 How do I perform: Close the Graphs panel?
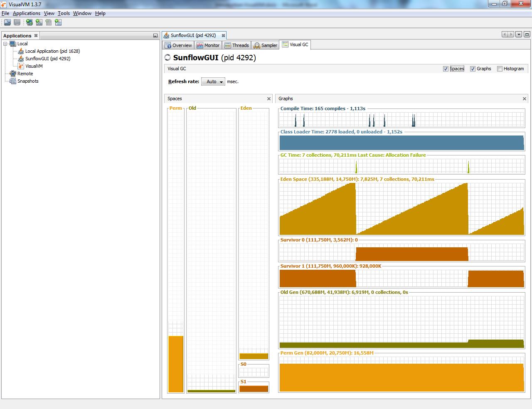[525, 99]
